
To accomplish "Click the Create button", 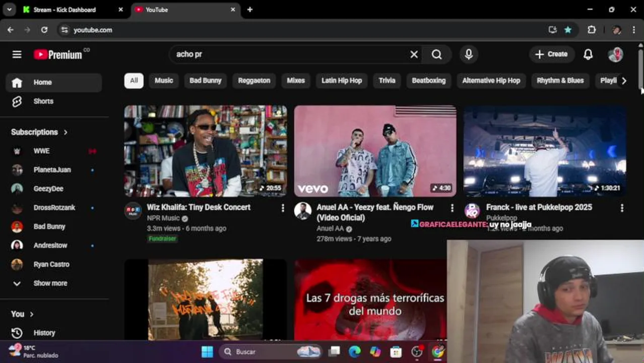I will pos(552,54).
